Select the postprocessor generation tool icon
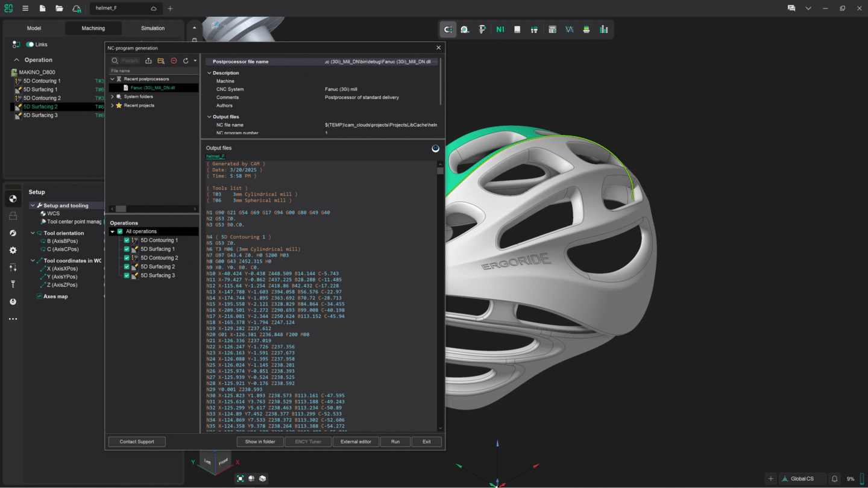Viewport: 868px width, 488px height. point(447,29)
